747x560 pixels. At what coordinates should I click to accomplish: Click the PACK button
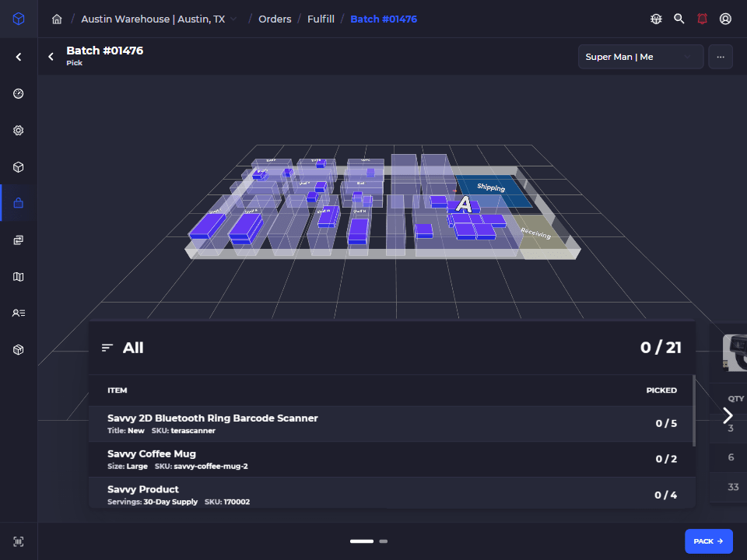(x=708, y=541)
